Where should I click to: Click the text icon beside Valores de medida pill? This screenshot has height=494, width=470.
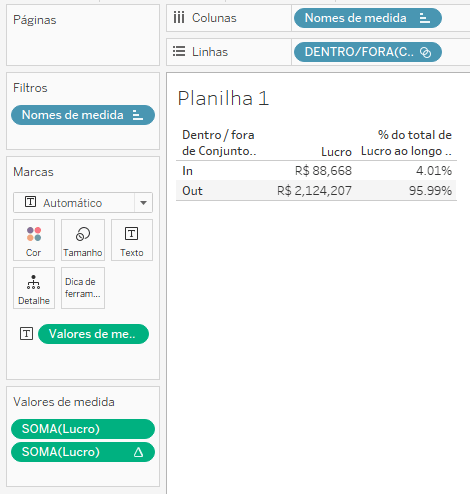26,334
